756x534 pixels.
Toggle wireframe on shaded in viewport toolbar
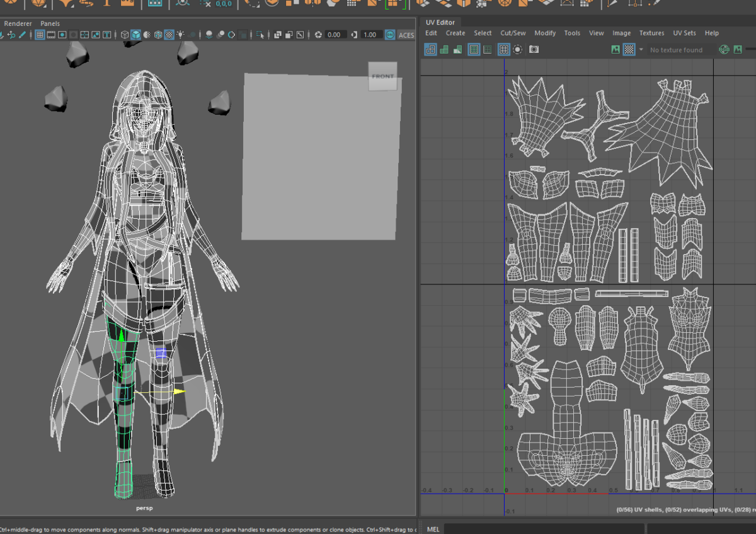click(x=158, y=35)
